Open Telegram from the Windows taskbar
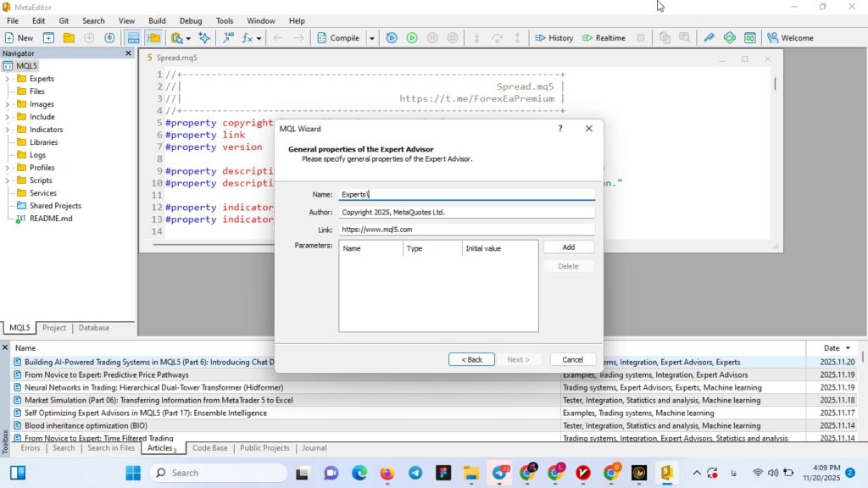Viewport: 868px width, 488px height. 415,473
